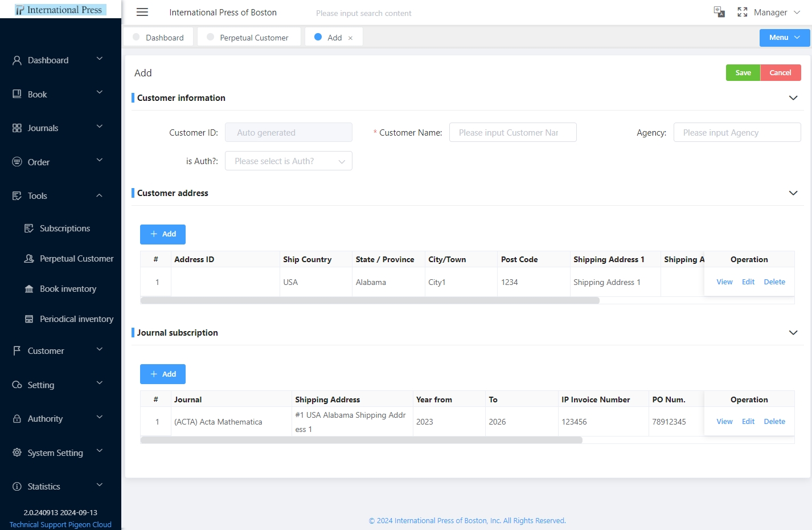Collapse the Journal subscription section
The image size is (812, 530).
tap(793, 333)
